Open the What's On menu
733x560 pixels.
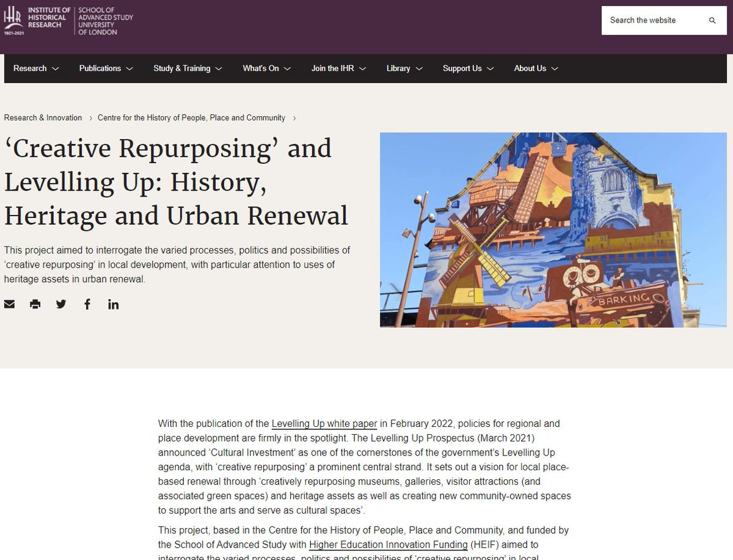pos(261,68)
